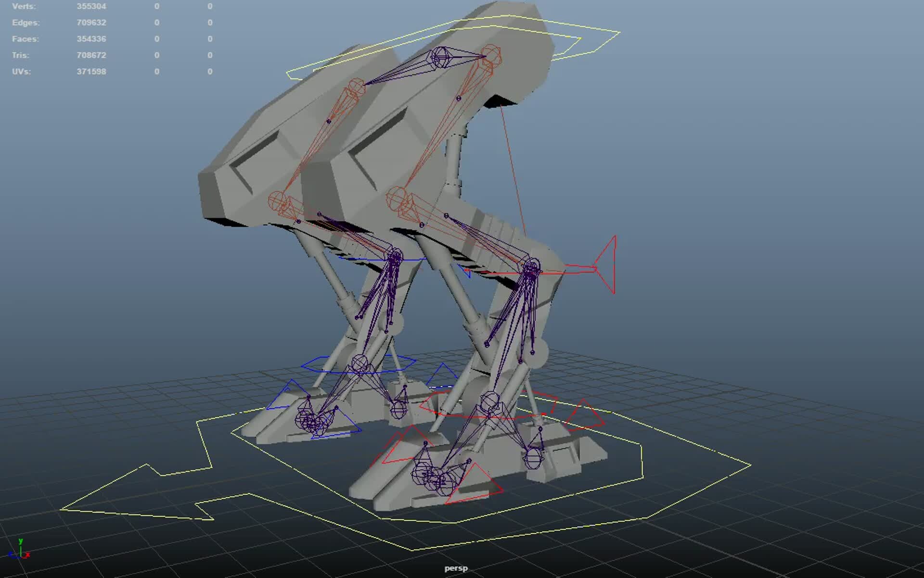
Task: Click the red X axis on the viewport gizmo
Action: click(x=28, y=554)
